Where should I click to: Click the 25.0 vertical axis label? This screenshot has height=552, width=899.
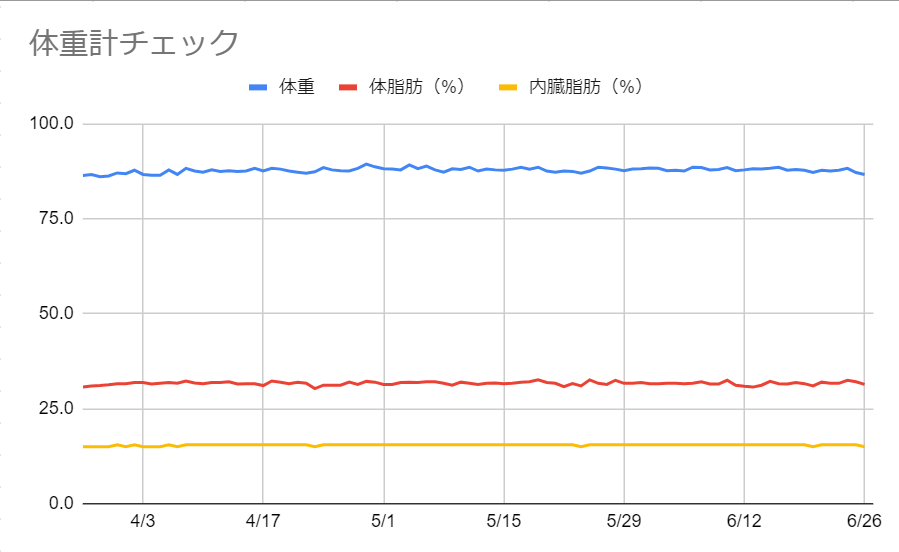56,409
